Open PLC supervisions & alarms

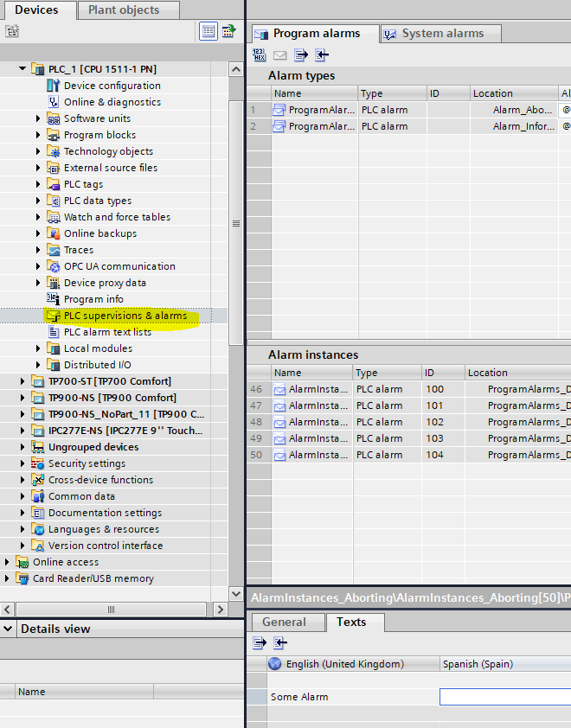click(x=125, y=316)
